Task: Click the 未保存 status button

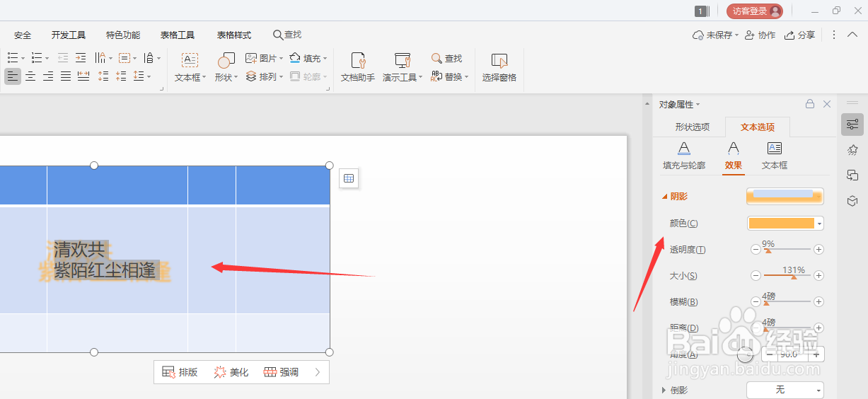Action: (715, 35)
